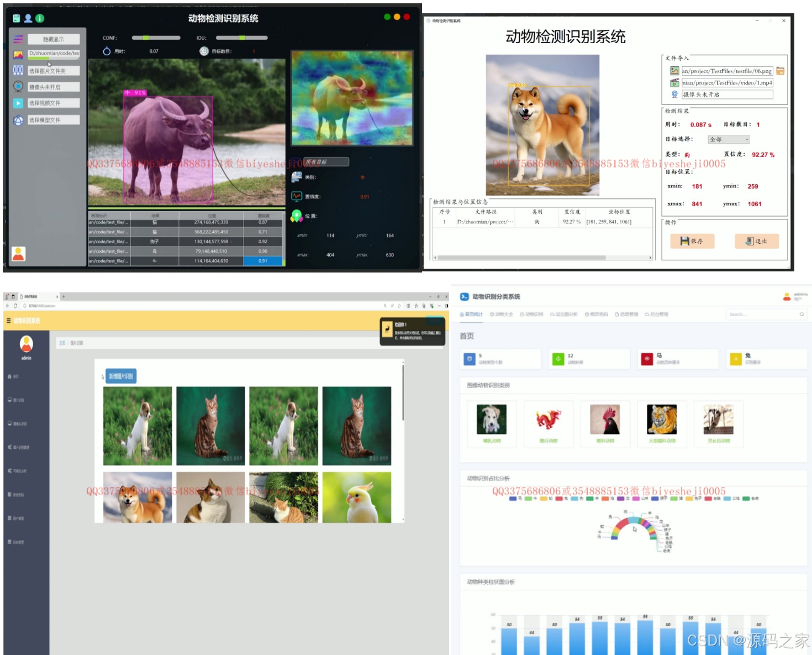
Task: Click the admin avatar in the web app sidebar
Action: click(26, 344)
